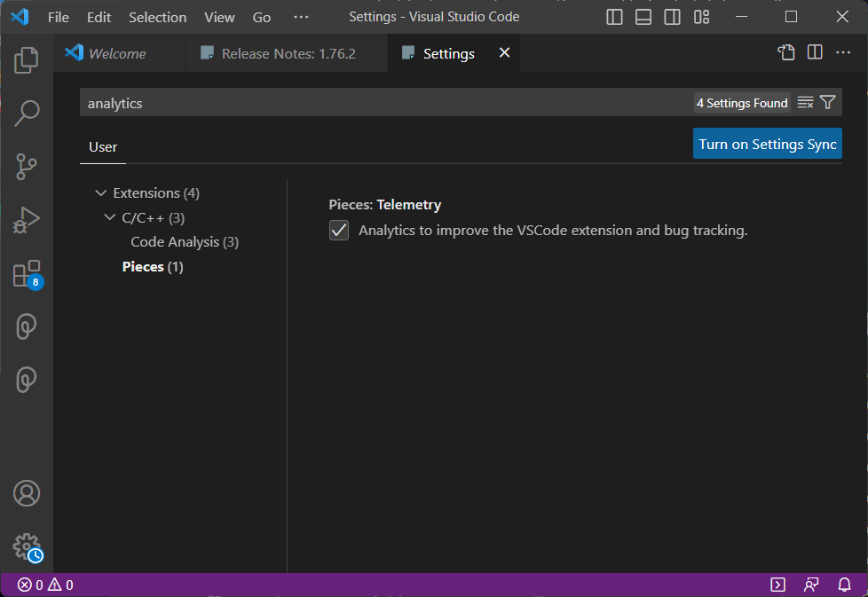This screenshot has width=868, height=597.
Task: Clear the settings search input icon
Action: (x=805, y=103)
